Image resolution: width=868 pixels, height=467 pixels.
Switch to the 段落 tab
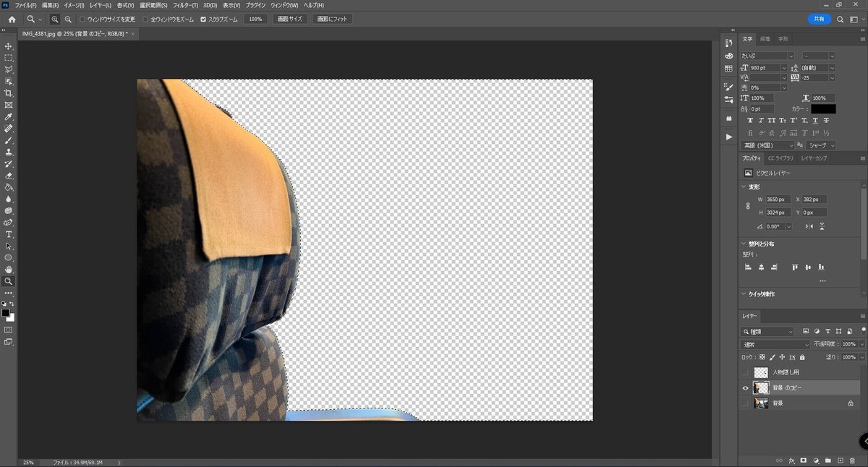click(765, 39)
